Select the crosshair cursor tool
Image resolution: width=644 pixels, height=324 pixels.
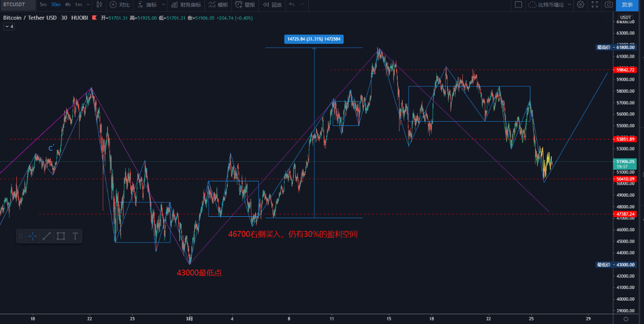tap(33, 236)
